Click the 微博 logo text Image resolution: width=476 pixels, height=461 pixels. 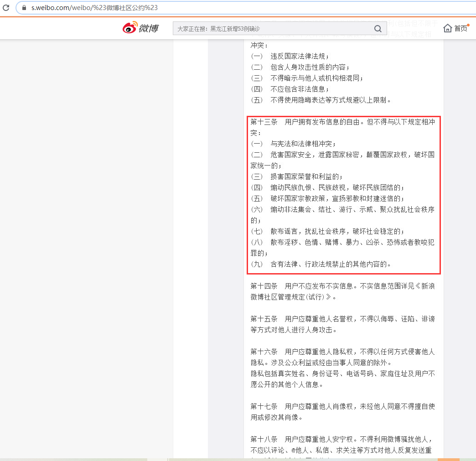coord(149,28)
